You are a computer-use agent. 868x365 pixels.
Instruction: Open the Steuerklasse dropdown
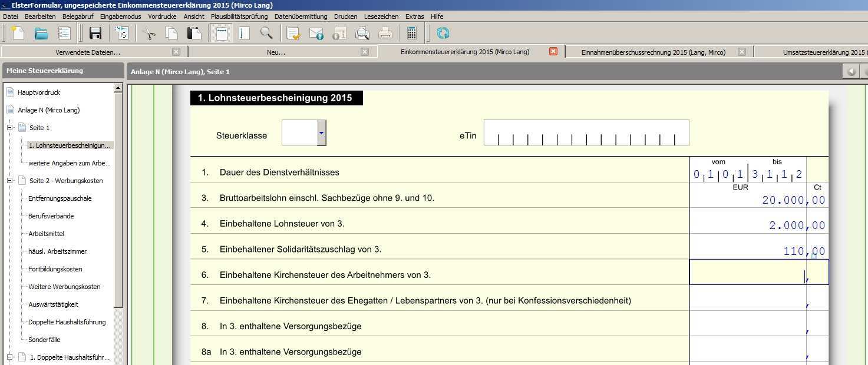pyautogui.click(x=321, y=133)
